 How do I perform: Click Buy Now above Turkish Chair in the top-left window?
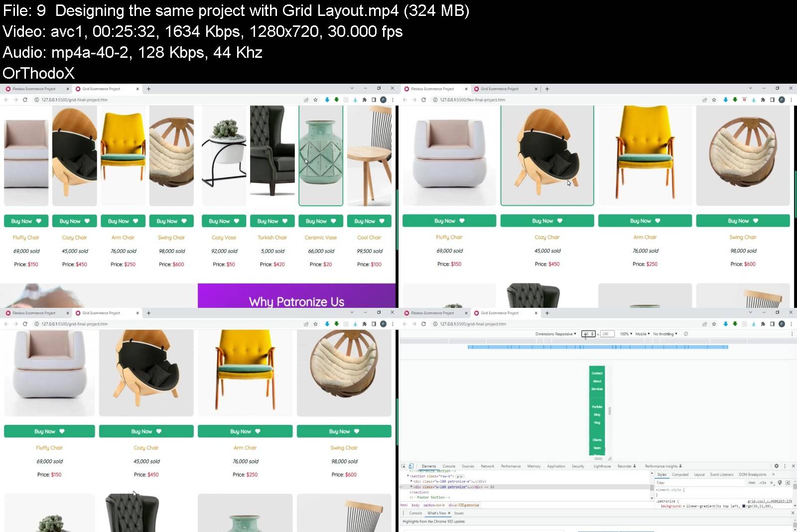(272, 221)
